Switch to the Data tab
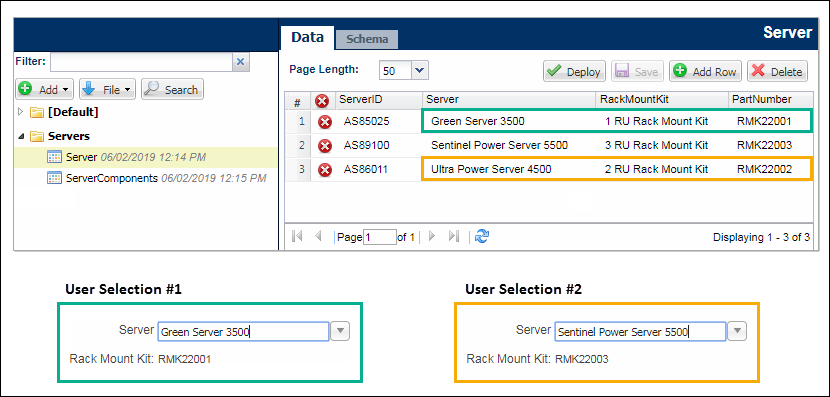The width and height of the screenshot is (830, 397). tap(308, 37)
